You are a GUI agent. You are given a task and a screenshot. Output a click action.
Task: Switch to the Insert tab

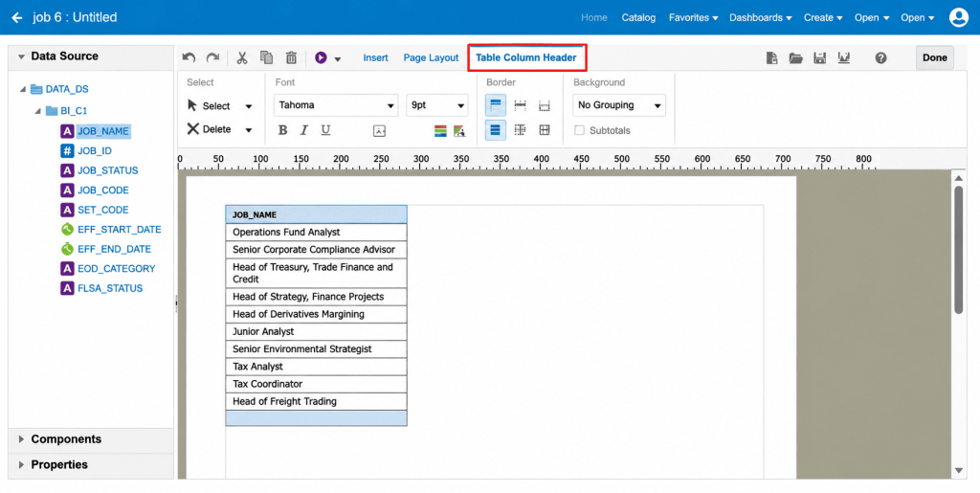pyautogui.click(x=375, y=57)
